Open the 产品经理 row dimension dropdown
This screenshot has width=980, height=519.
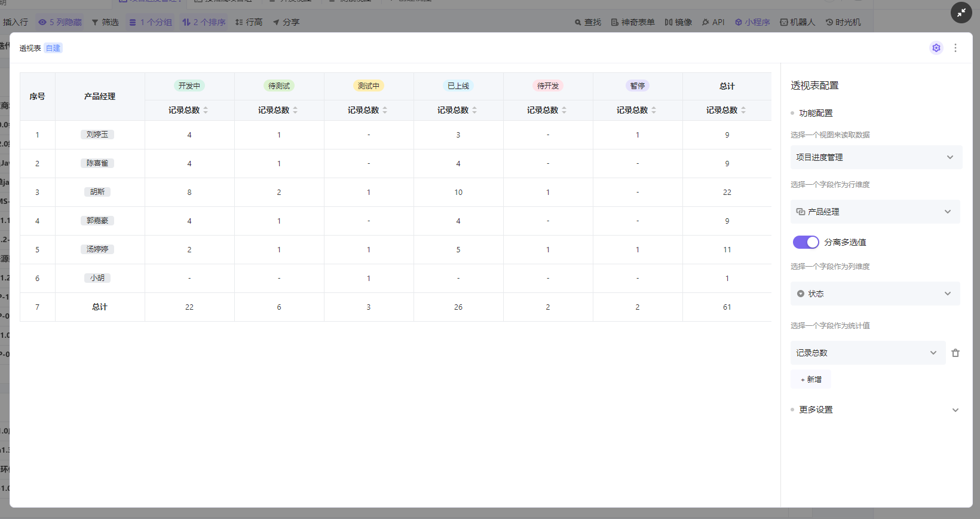click(x=875, y=212)
